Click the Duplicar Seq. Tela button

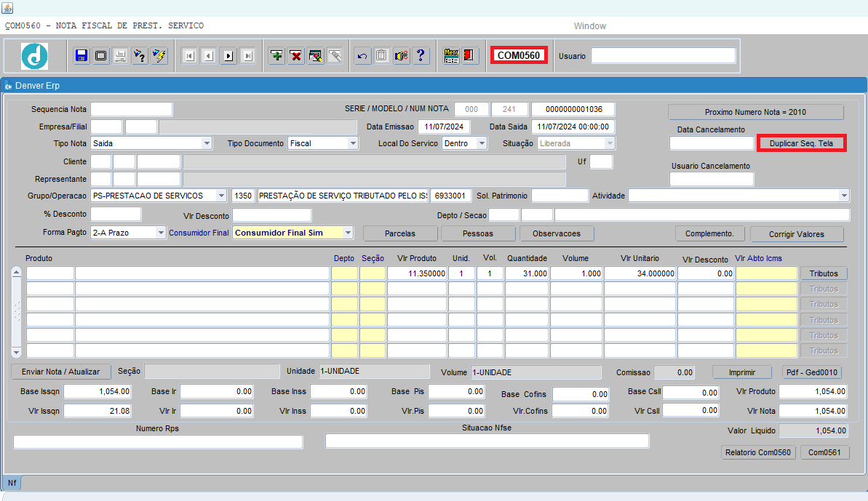point(801,144)
